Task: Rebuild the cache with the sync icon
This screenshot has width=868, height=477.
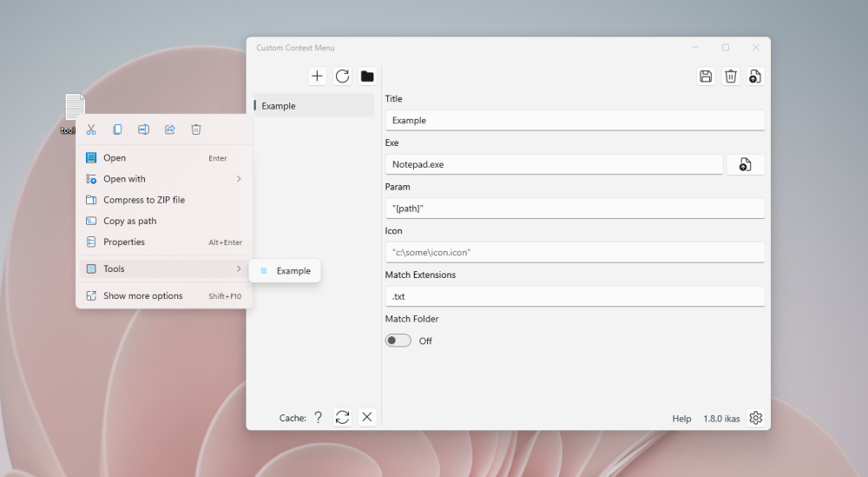Action: coord(342,417)
